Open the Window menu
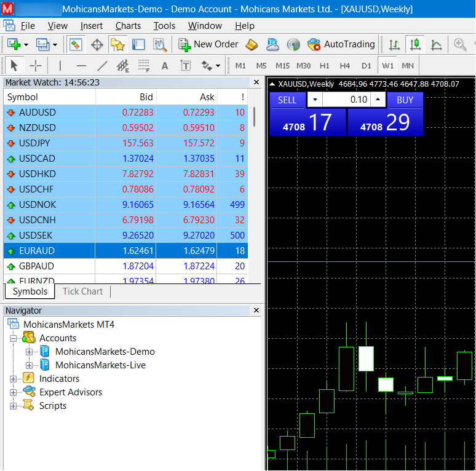Screen dimensions: 476x471 205,26
